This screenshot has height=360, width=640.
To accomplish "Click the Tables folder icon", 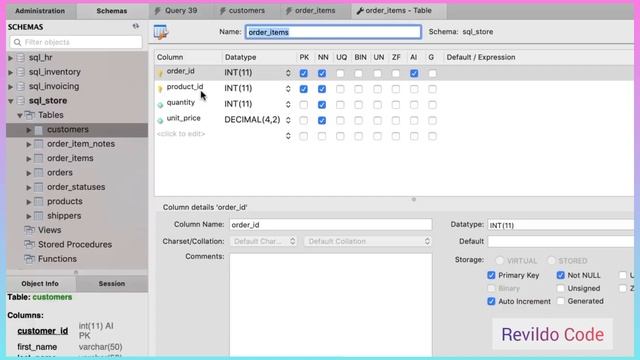I will (x=29, y=115).
